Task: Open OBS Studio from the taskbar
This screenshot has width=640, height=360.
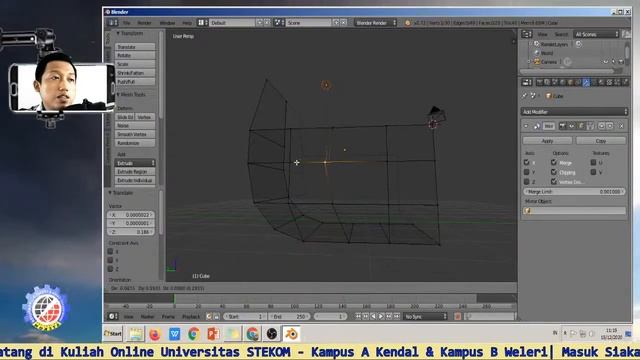Action: 271,334
